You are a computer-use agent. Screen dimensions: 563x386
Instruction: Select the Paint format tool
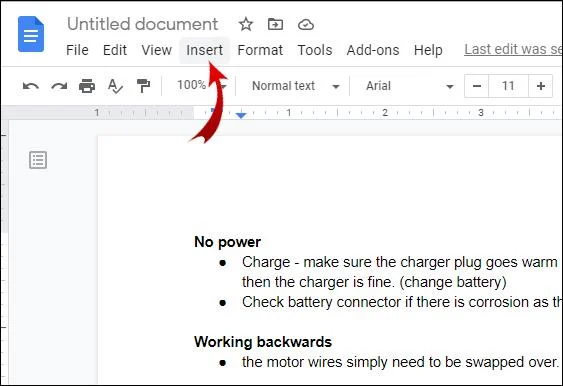pos(143,86)
